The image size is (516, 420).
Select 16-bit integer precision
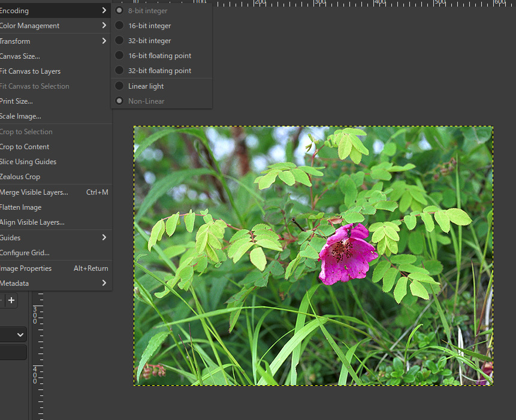[x=149, y=26]
